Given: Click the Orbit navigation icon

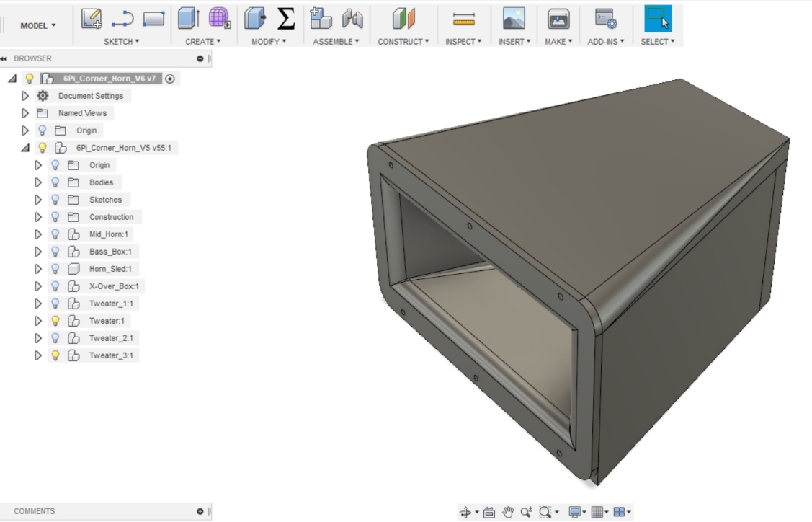Looking at the screenshot, I should pyautogui.click(x=465, y=513).
